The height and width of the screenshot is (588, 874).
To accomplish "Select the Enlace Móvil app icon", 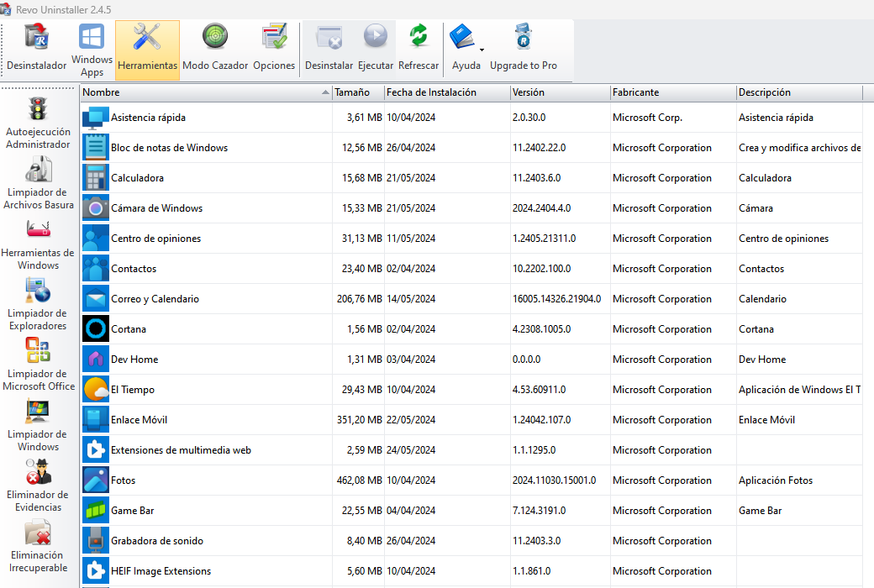I will tap(95, 420).
